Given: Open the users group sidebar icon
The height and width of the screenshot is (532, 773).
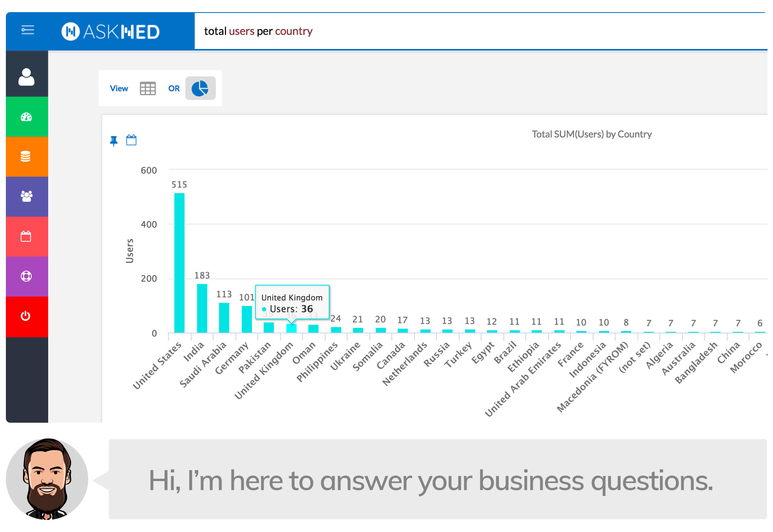Looking at the screenshot, I should (26, 196).
